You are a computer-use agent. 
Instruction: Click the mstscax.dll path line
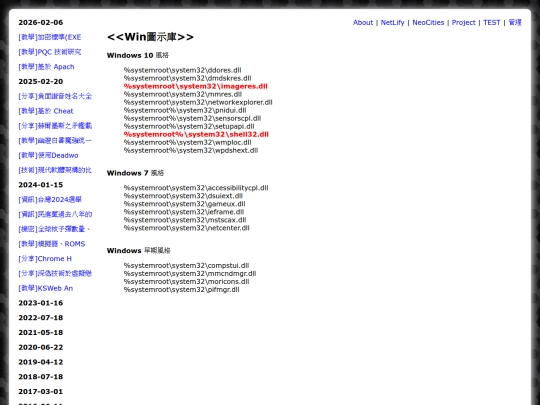click(185, 220)
